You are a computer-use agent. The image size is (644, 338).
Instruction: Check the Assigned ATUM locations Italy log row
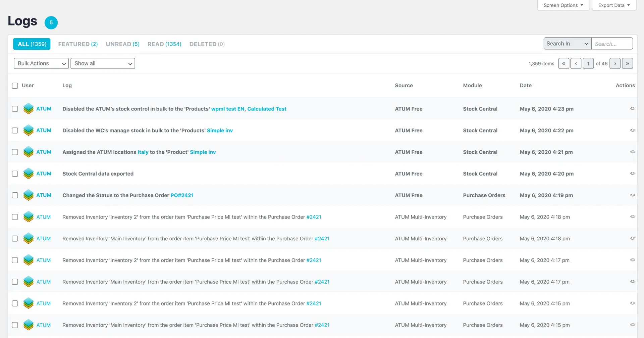[15, 152]
